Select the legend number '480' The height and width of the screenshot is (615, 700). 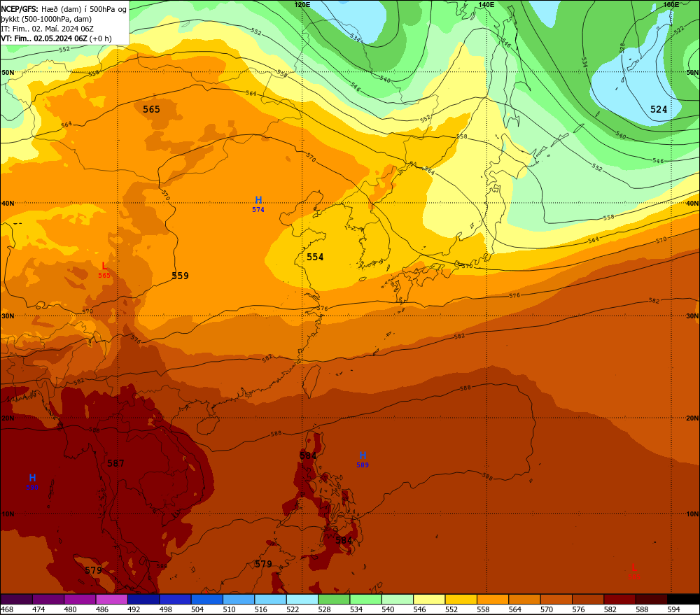coord(71,609)
